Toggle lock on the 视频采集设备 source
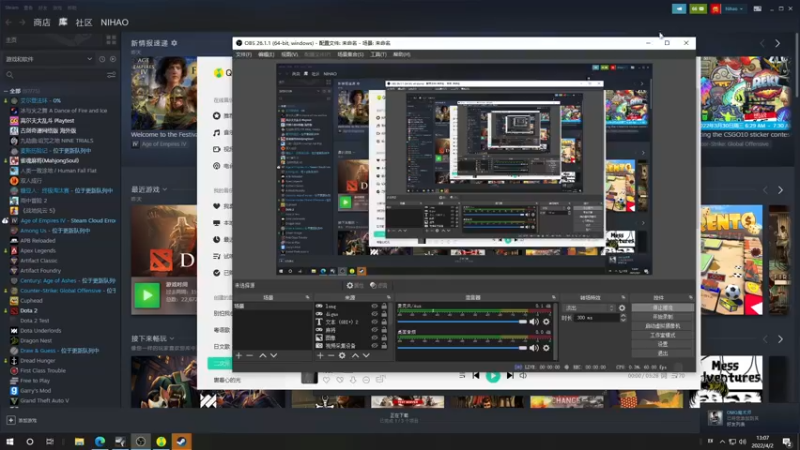This screenshot has height=450, width=800. click(384, 345)
